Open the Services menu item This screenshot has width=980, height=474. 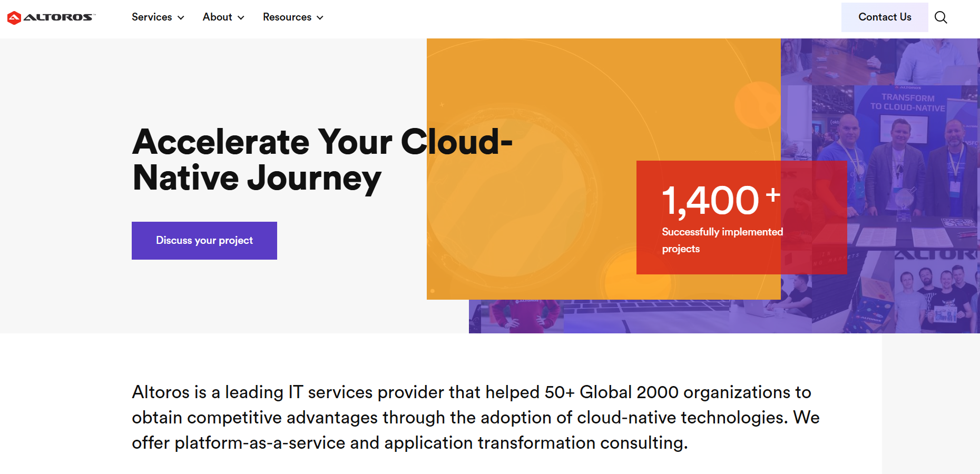point(152,17)
